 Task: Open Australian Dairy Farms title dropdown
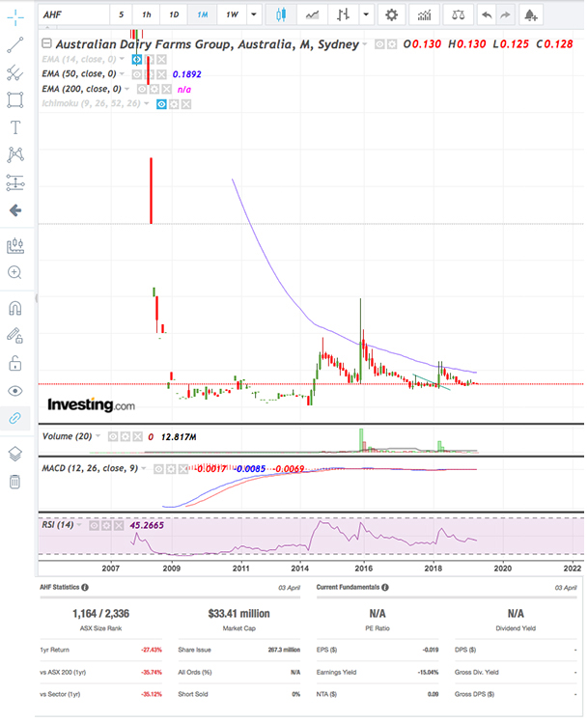coord(365,44)
